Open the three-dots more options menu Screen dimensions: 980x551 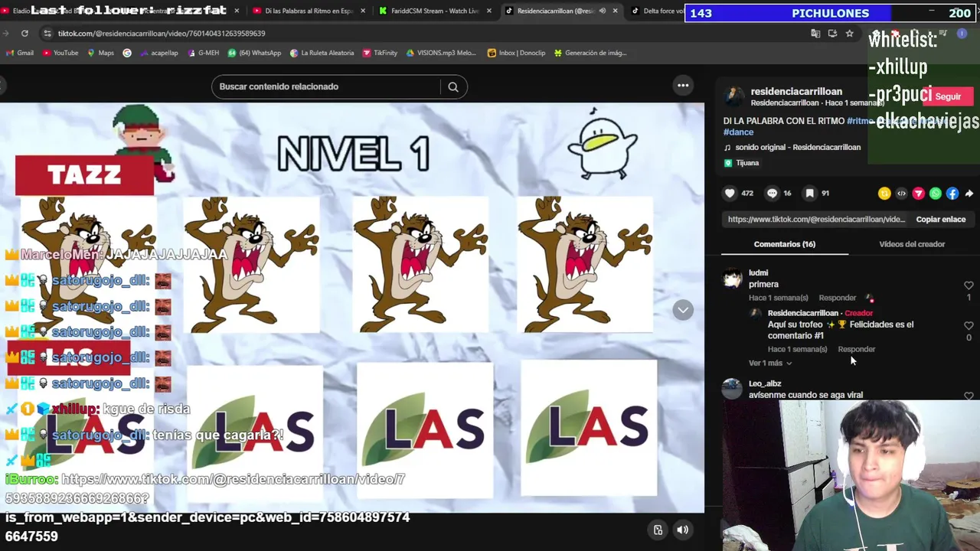[683, 86]
